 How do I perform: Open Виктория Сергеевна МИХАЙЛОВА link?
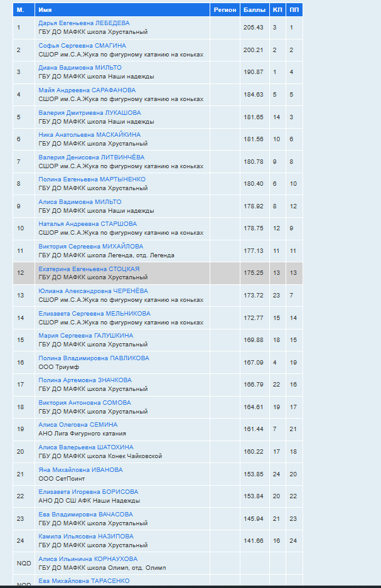pos(91,247)
